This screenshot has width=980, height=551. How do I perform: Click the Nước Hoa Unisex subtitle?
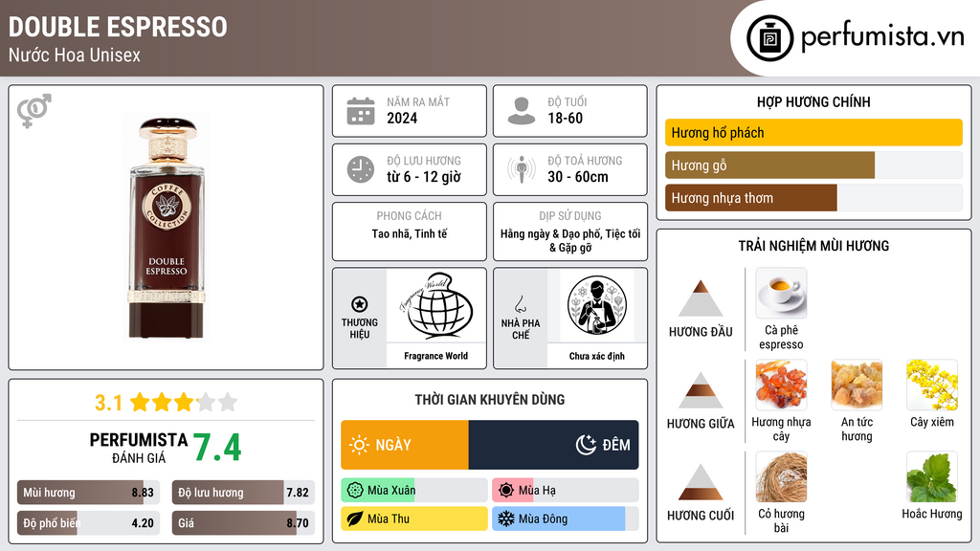click(75, 55)
